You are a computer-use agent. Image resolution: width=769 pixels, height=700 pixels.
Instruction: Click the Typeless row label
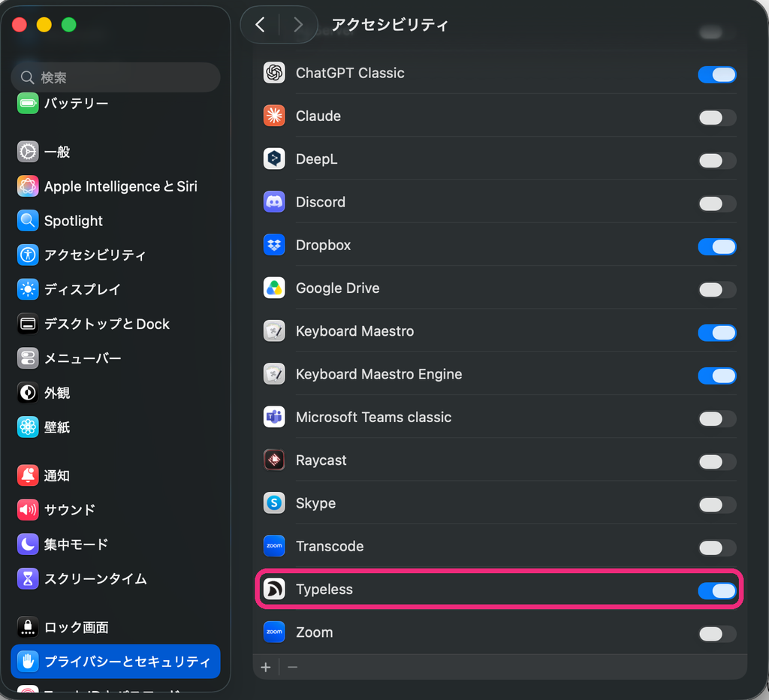(324, 589)
